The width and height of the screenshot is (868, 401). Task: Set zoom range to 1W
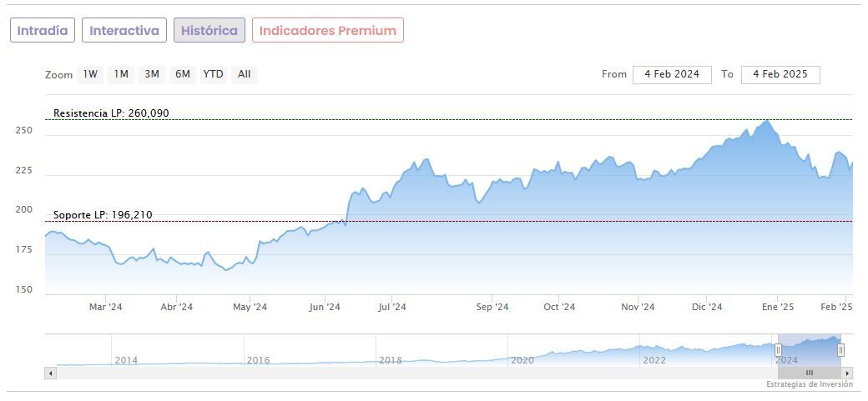(90, 74)
